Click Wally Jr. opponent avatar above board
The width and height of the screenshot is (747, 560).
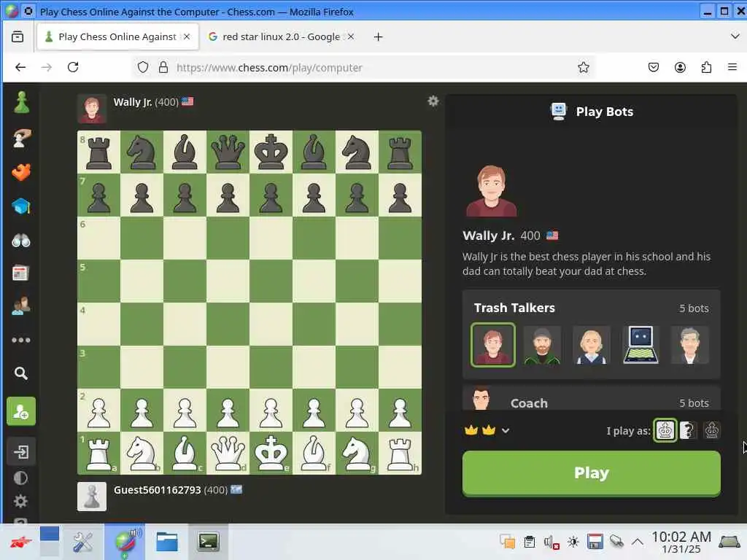[92, 109]
